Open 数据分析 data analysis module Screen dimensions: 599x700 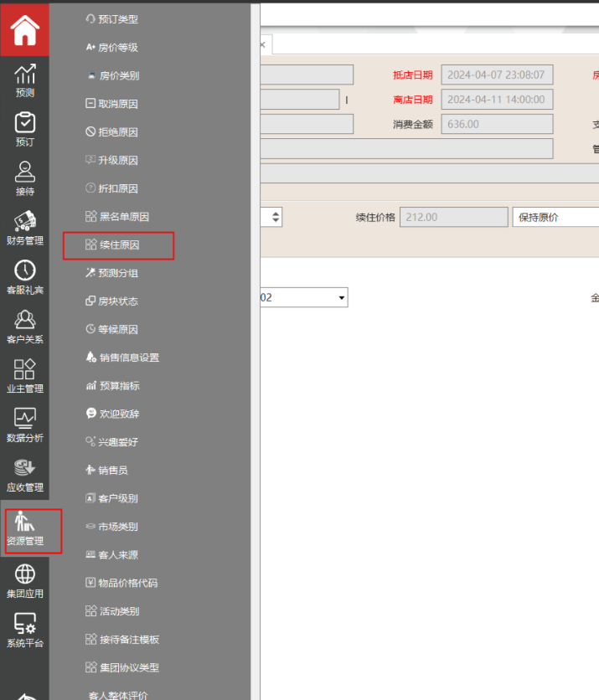coord(24,425)
